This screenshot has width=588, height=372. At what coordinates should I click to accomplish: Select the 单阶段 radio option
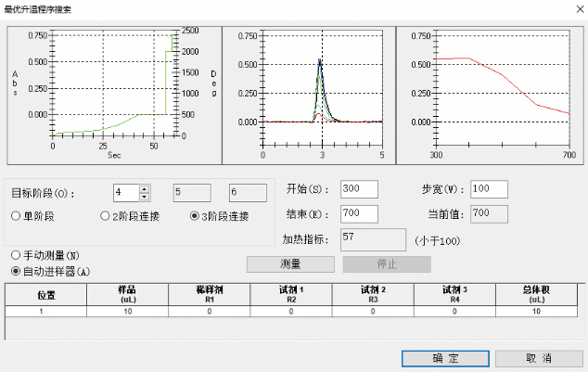point(17,215)
